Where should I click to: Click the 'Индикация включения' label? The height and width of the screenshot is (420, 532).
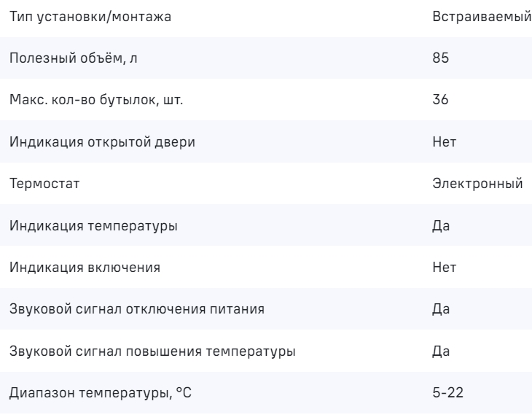(85, 268)
